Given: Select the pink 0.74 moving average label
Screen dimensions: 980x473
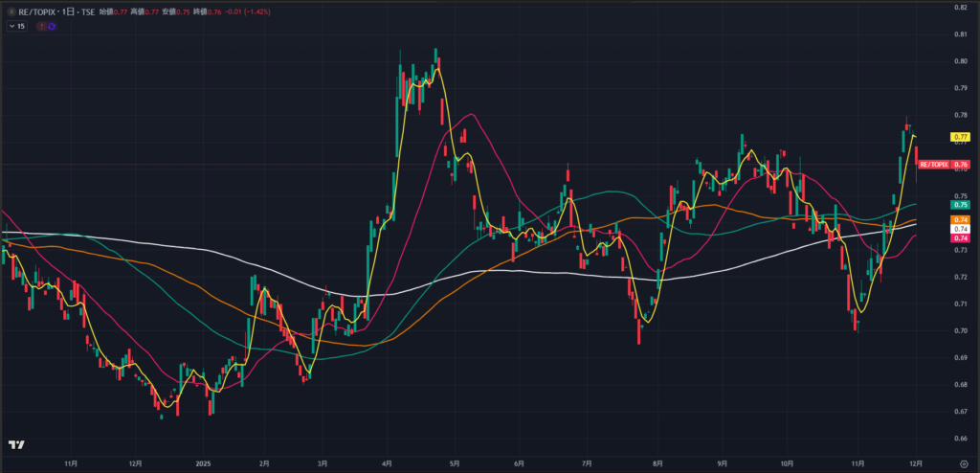Looking at the screenshot, I should (962, 237).
